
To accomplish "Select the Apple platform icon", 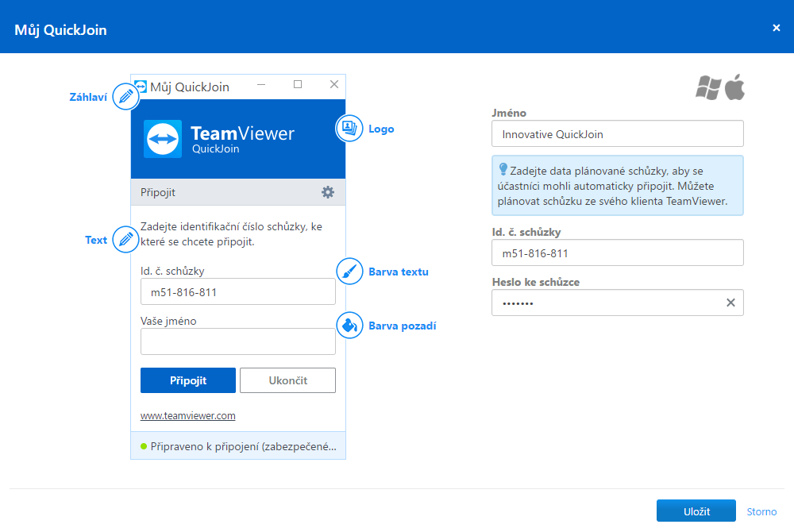I will [734, 87].
